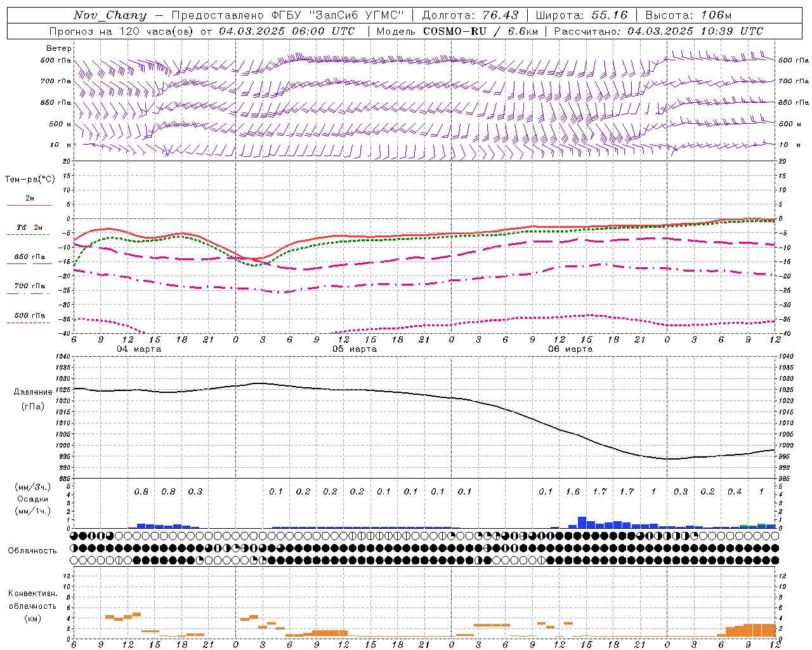Click the 'Осадки' precipitation label
The image size is (812, 650).
coord(33,499)
